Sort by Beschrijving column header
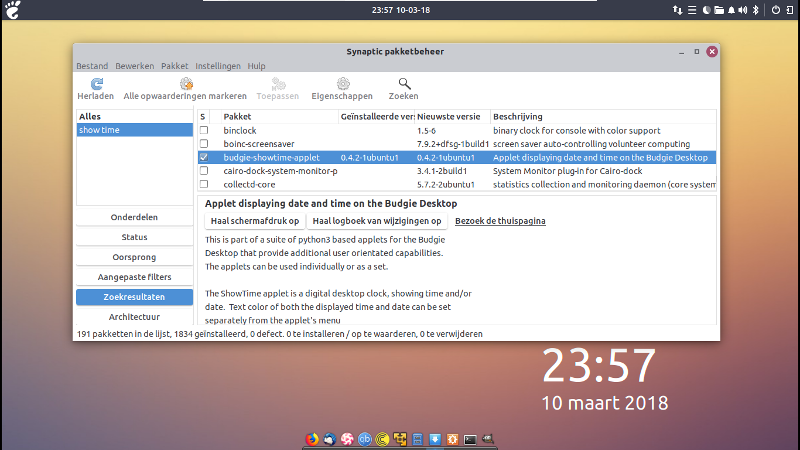The width and height of the screenshot is (800, 450). (x=603, y=116)
